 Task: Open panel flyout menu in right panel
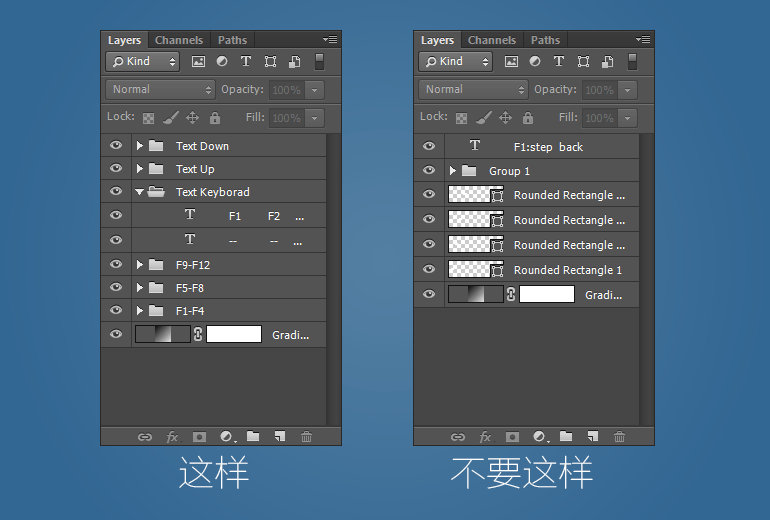coord(643,39)
